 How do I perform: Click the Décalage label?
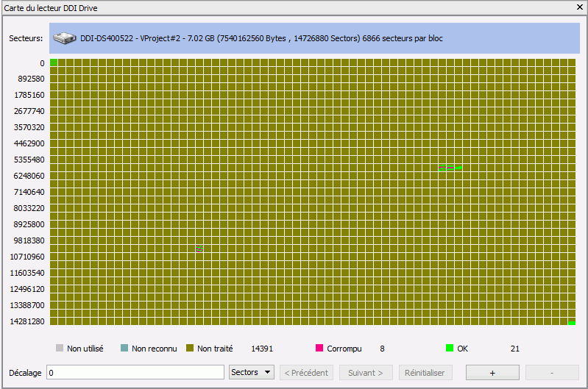coord(25,373)
